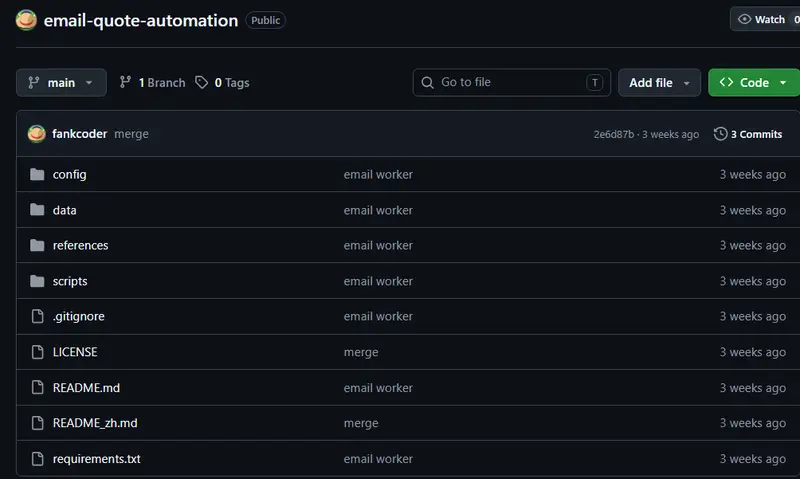Image resolution: width=800 pixels, height=479 pixels.
Task: Click the file icon for LICENSE
Action: [37, 352]
